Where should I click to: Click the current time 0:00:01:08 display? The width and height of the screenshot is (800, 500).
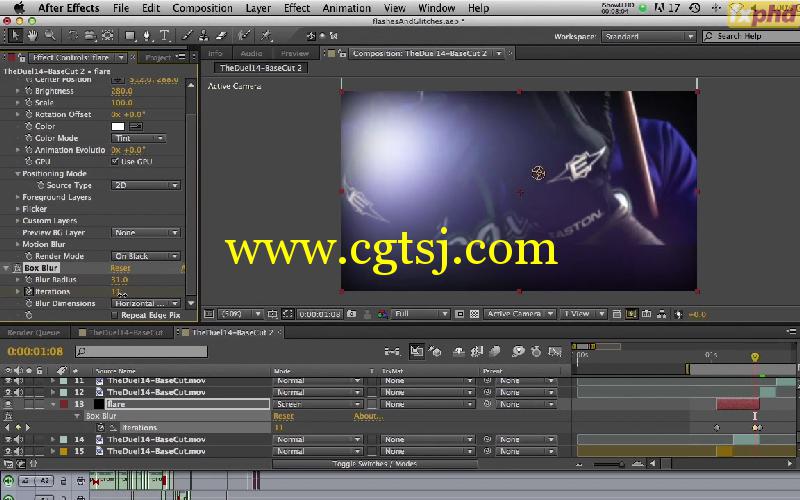click(35, 351)
